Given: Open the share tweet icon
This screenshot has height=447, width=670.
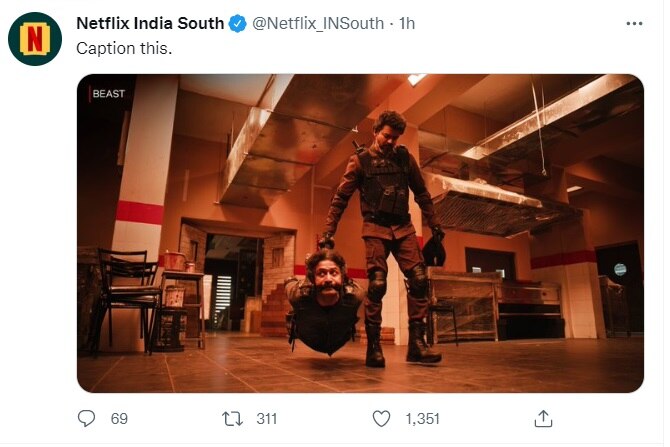Looking at the screenshot, I should [x=543, y=419].
